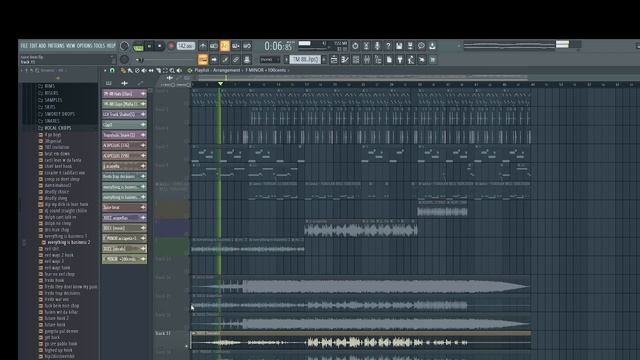Open the PATTERNS menu

(x=56, y=46)
